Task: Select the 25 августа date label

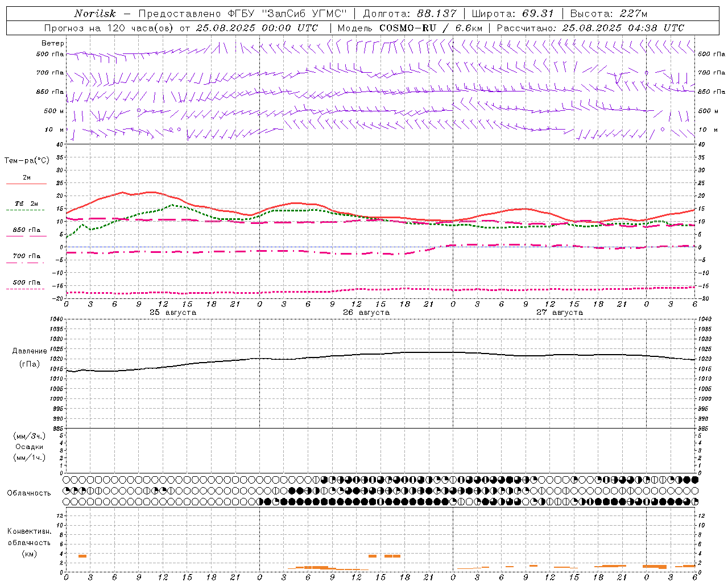Action: (173, 313)
